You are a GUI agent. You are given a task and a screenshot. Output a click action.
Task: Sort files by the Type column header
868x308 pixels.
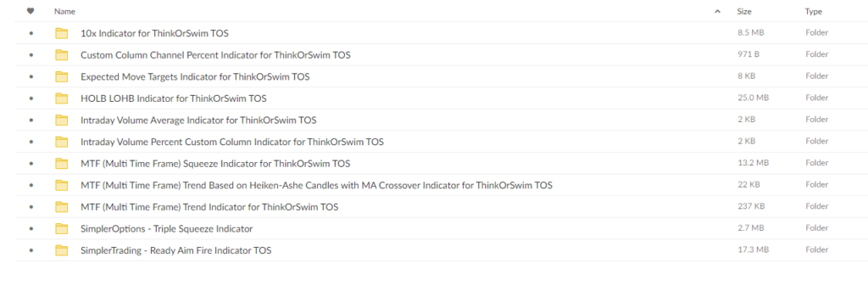pos(813,11)
